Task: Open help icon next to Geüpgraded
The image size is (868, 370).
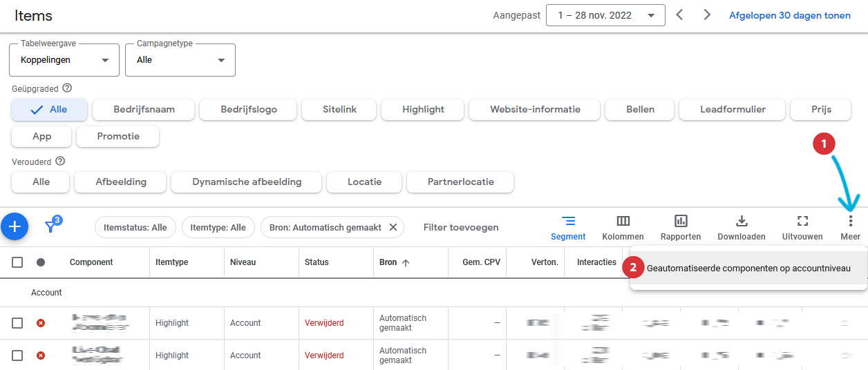Action: tap(67, 88)
